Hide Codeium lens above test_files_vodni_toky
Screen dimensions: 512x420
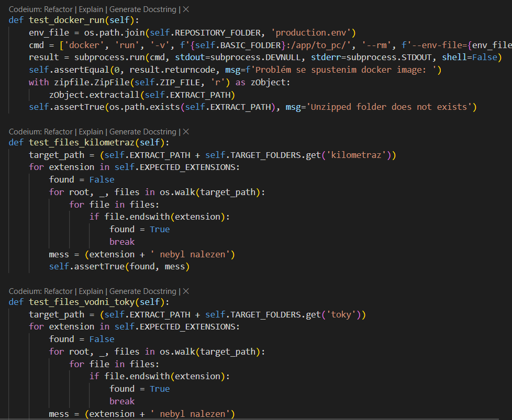(x=186, y=291)
